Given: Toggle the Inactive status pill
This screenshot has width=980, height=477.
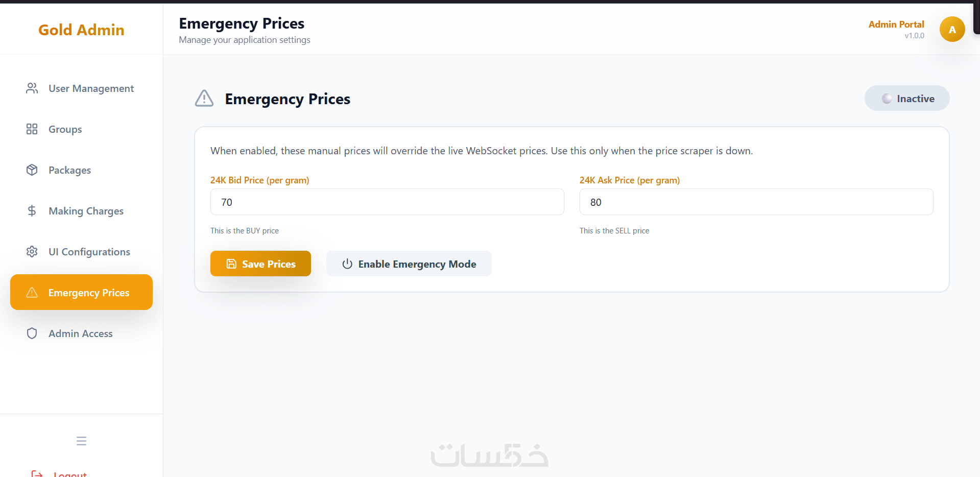Looking at the screenshot, I should coord(906,99).
